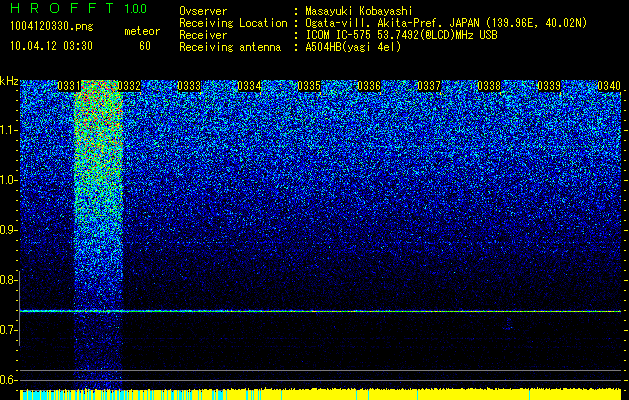Click the Ogata-vill. Akita-Pref. JAPAN location text
Screen dimensions: 629x400
click(446, 23)
